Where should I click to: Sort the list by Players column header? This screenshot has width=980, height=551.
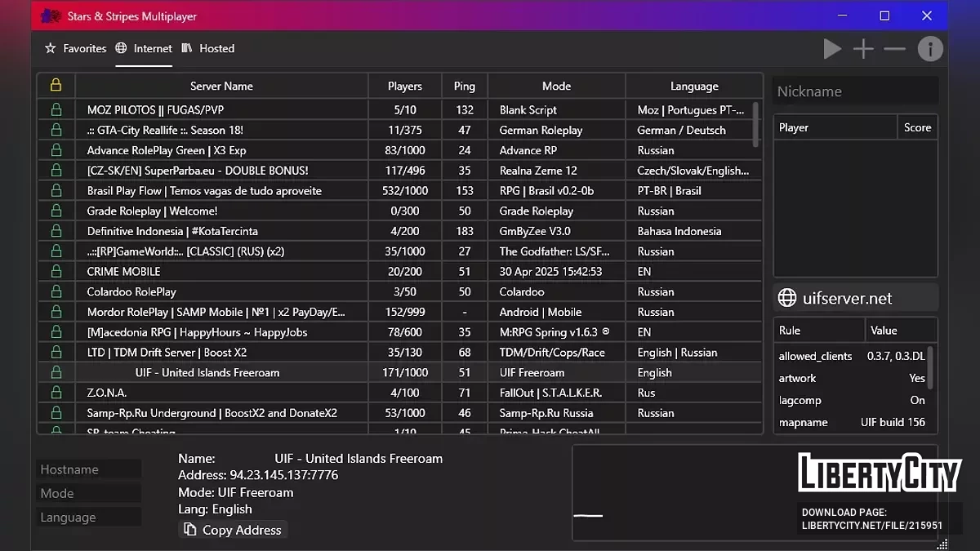point(405,86)
